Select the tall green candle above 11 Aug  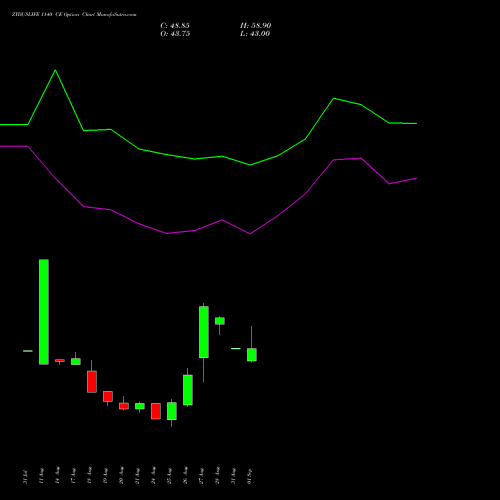click(x=44, y=312)
